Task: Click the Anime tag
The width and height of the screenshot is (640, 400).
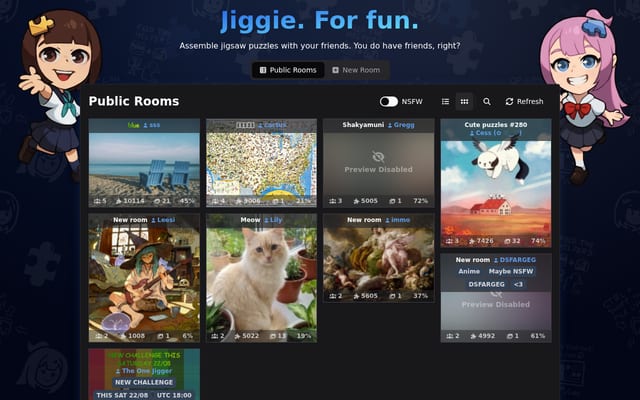Action: [469, 271]
